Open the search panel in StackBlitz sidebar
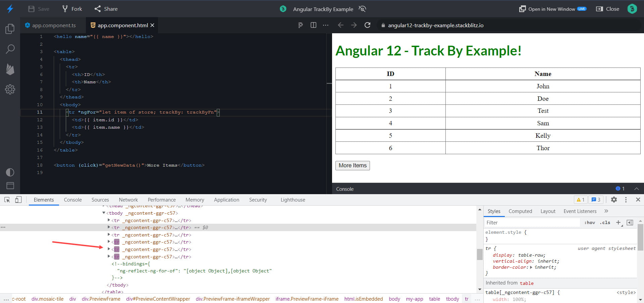Viewport: 644px width, 303px height. click(10, 49)
